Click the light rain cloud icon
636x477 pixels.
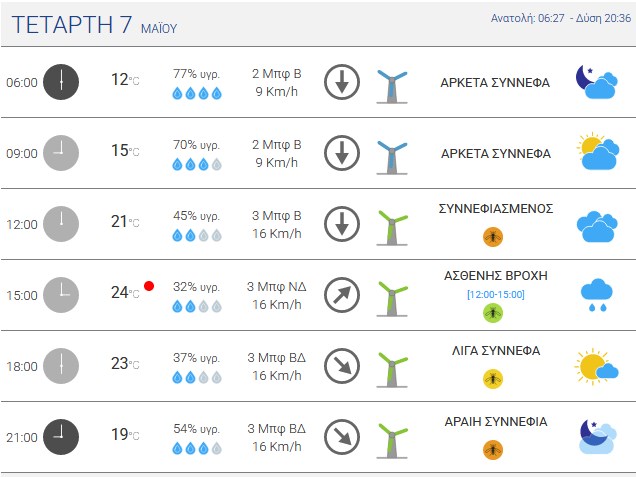coord(597,295)
